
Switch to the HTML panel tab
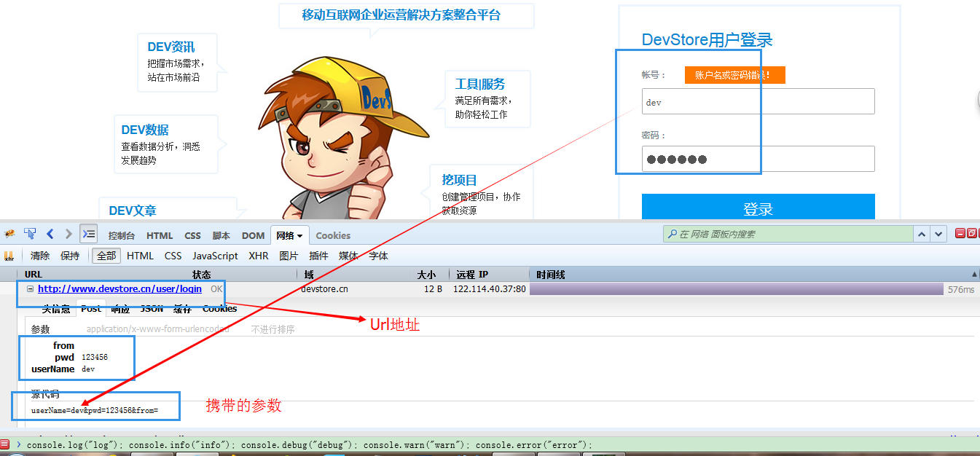pyautogui.click(x=160, y=235)
